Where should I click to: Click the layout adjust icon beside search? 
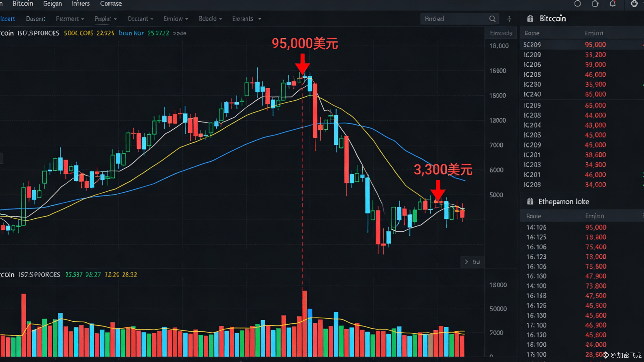click(509, 19)
